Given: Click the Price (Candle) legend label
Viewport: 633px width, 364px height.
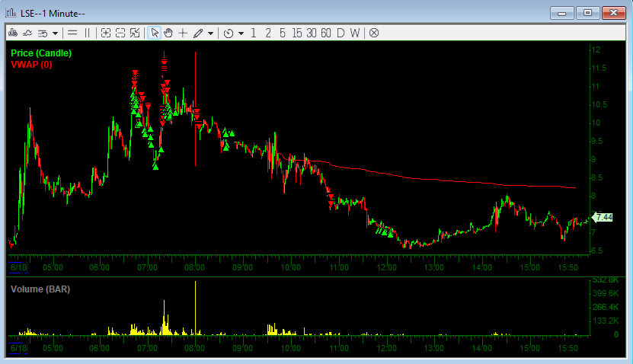Looking at the screenshot, I should click(41, 53).
